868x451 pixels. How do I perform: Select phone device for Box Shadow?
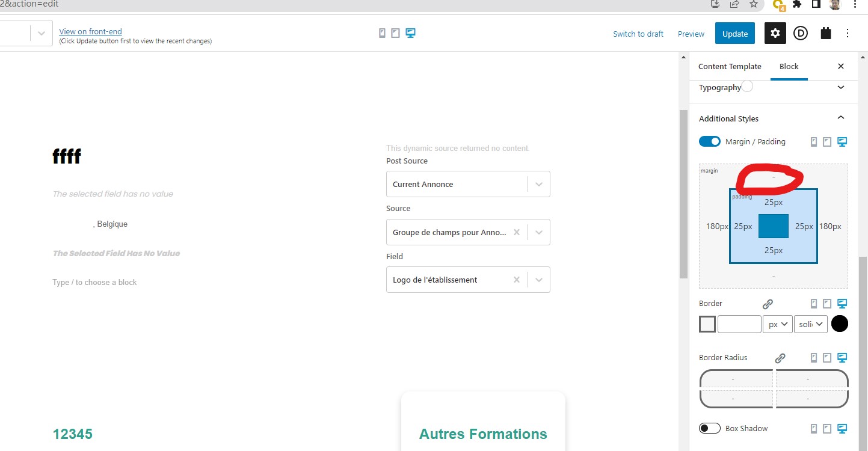click(x=814, y=429)
